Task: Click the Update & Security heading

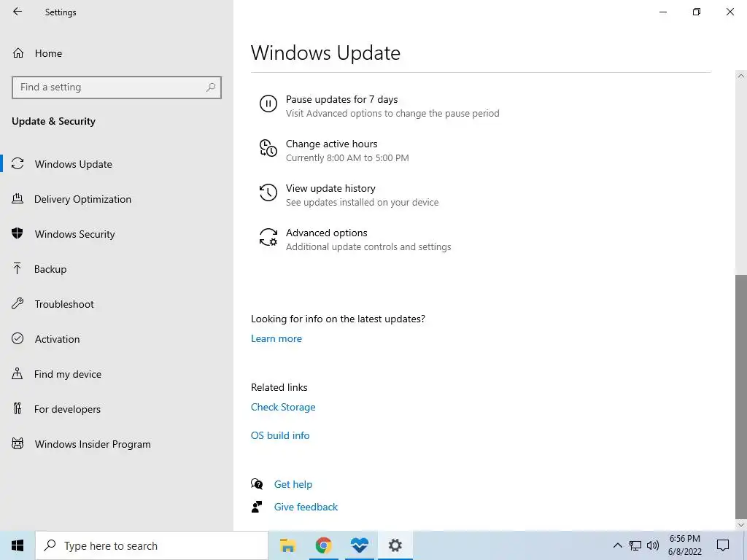Action: click(53, 121)
